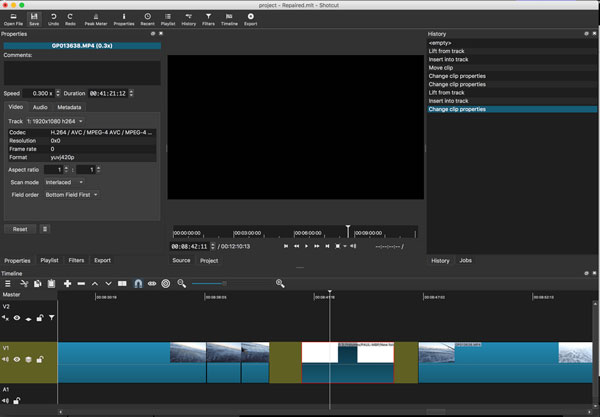Open the Scan mode Interlaced dropdown
This screenshot has height=417, width=600.
[x=64, y=182]
